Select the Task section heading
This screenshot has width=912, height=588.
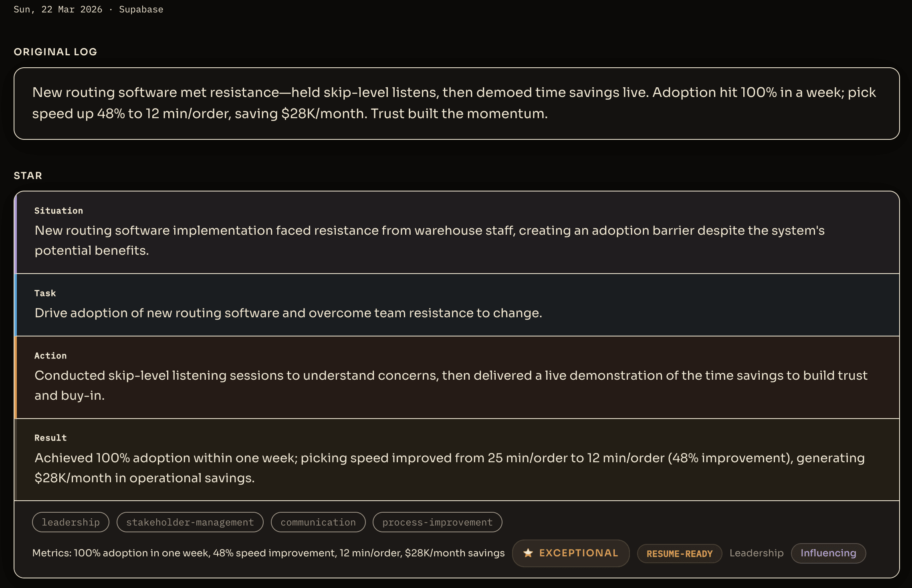click(45, 293)
